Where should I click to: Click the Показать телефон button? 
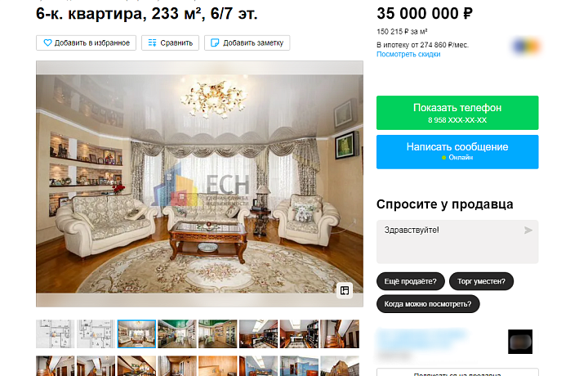(x=457, y=113)
